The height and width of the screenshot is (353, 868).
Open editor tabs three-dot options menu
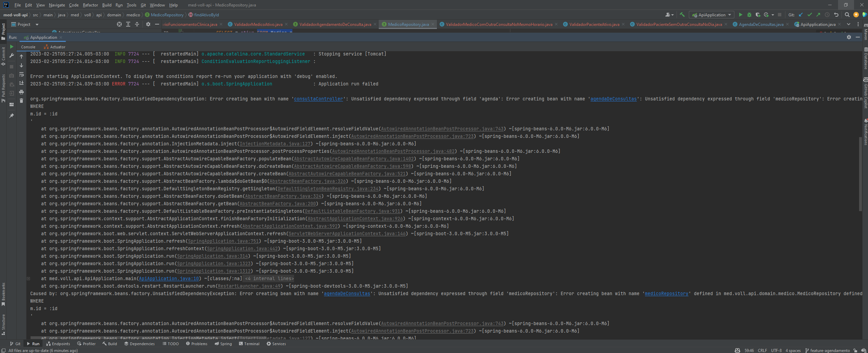pos(858,24)
